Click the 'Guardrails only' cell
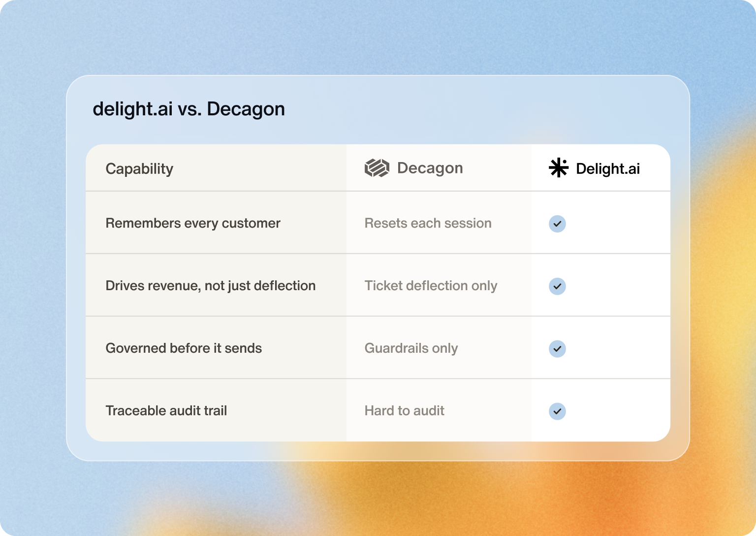 point(411,348)
